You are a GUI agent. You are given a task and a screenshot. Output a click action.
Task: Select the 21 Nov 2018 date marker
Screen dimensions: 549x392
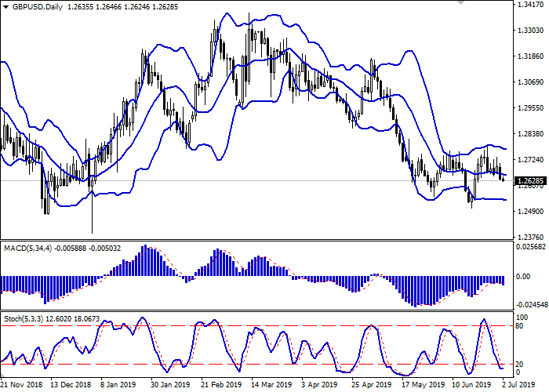tap(22, 385)
